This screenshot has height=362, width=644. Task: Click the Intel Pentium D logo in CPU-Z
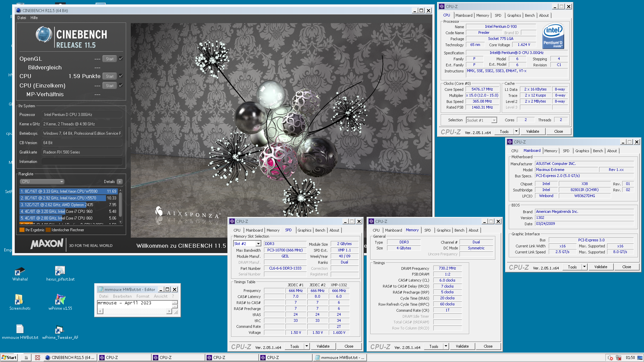[553, 36]
